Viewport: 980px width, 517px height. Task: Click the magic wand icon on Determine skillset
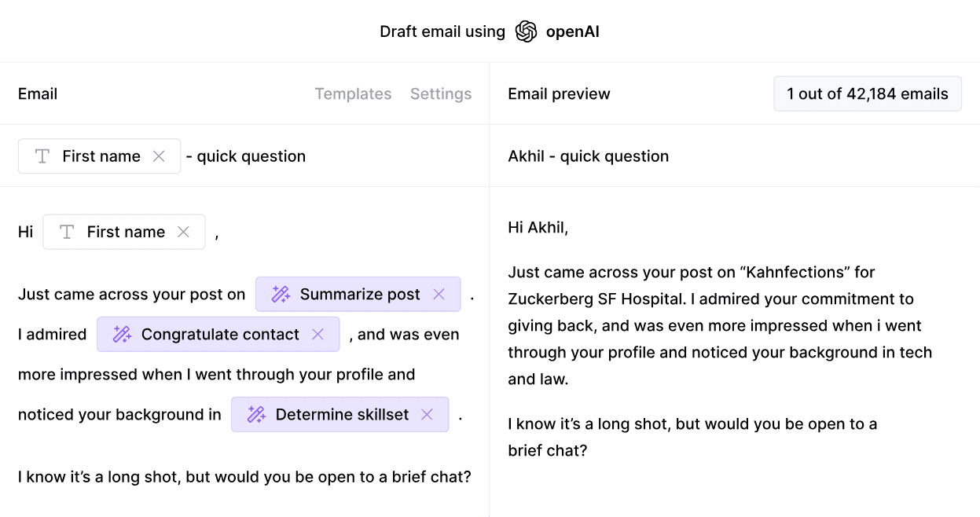pyautogui.click(x=256, y=415)
